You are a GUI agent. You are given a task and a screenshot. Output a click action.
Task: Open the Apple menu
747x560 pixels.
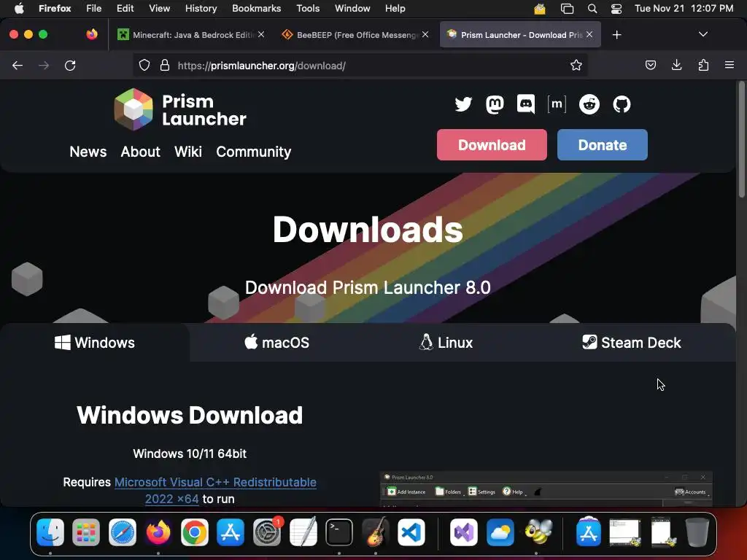coord(19,9)
